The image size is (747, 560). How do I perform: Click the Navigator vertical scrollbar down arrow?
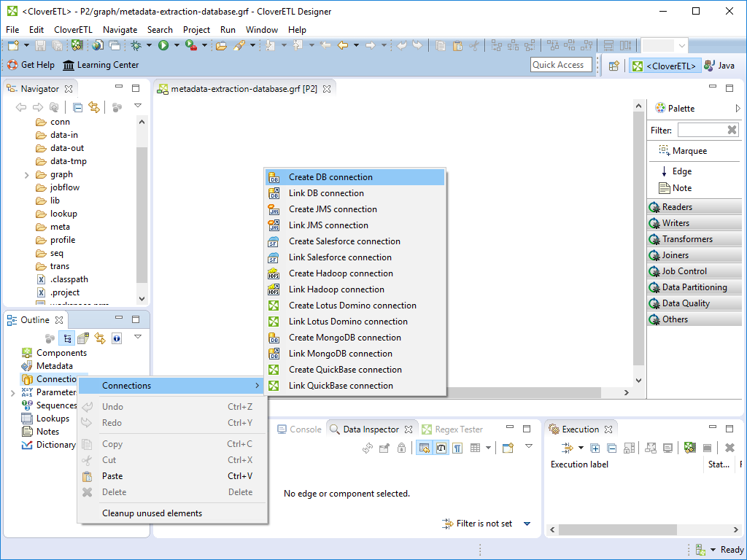click(x=142, y=299)
